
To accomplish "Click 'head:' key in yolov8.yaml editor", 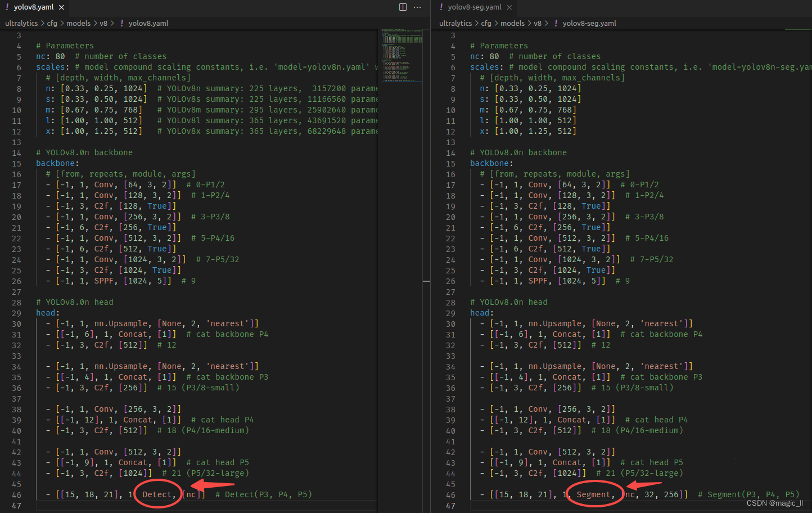I will pyautogui.click(x=48, y=313).
